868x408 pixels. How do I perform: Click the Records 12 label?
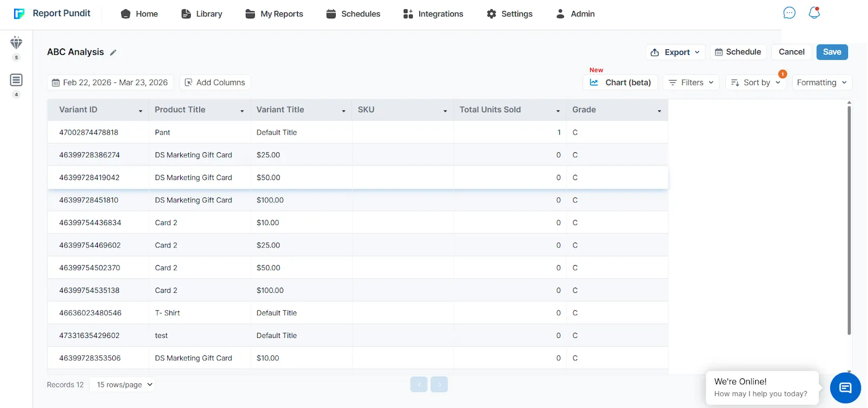(65, 385)
